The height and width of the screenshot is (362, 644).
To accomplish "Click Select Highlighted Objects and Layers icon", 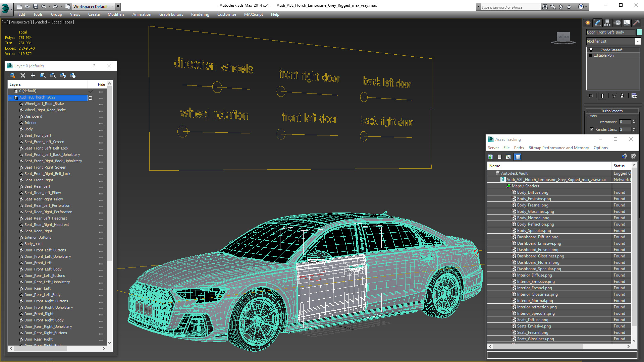I will click(x=43, y=75).
